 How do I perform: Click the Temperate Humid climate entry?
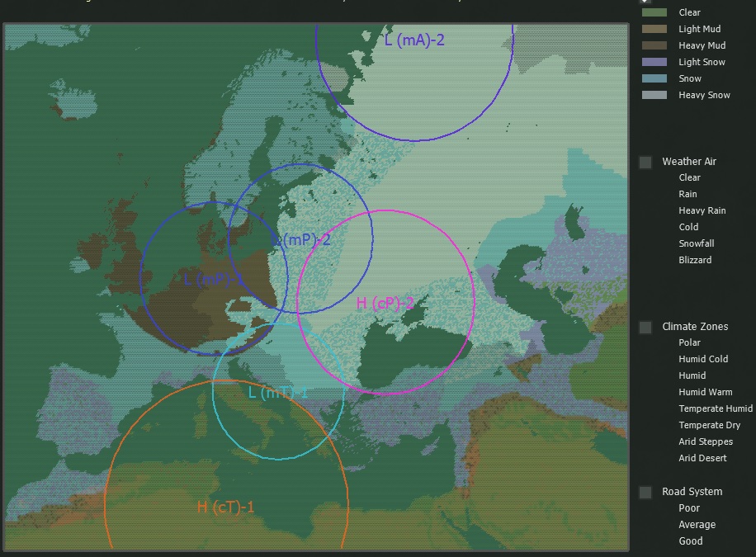(x=716, y=408)
